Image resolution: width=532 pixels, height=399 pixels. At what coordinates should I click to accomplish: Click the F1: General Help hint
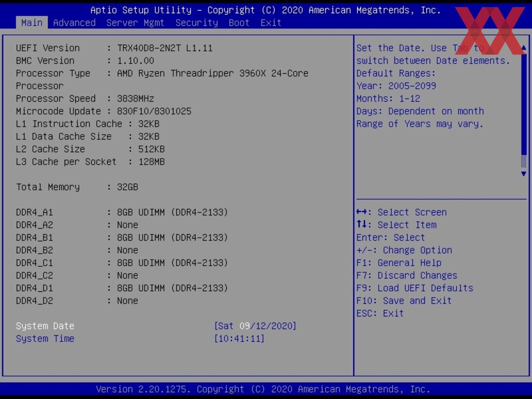pyautogui.click(x=399, y=262)
